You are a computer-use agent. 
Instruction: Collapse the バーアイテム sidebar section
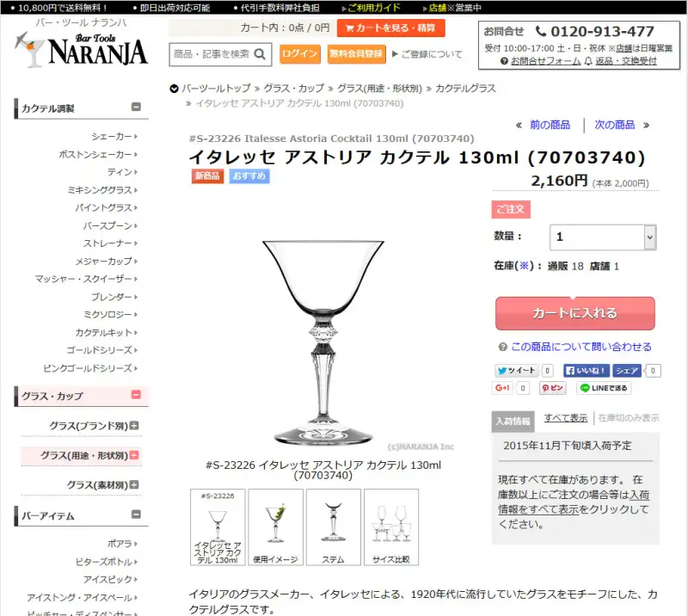pos(136,514)
